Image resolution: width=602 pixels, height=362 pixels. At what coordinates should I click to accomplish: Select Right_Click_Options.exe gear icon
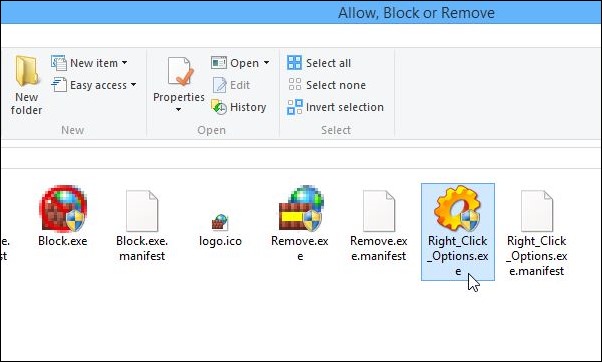tap(457, 208)
